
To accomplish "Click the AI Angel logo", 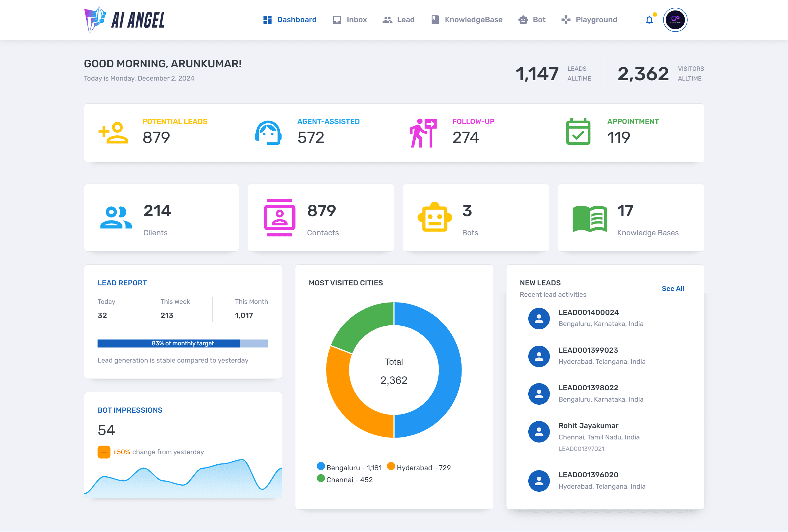I will (124, 20).
